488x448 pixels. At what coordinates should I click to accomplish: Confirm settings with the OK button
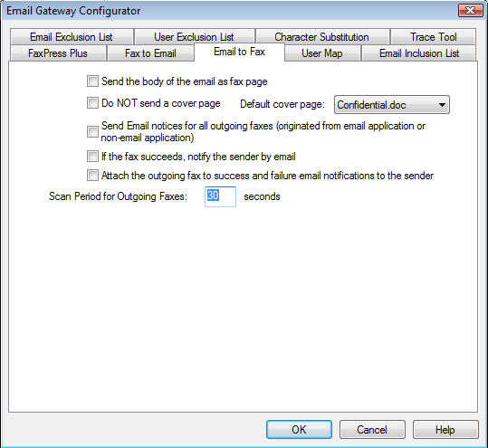(299, 430)
